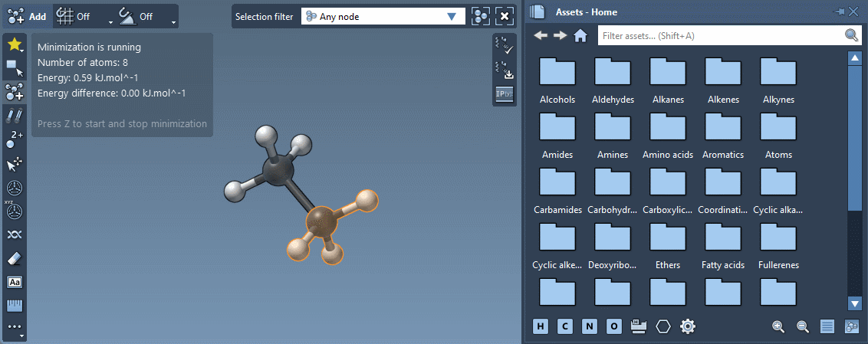The height and width of the screenshot is (344, 868).
Task: Click the hexagon ring icon in Assets
Action: pyautogui.click(x=663, y=326)
